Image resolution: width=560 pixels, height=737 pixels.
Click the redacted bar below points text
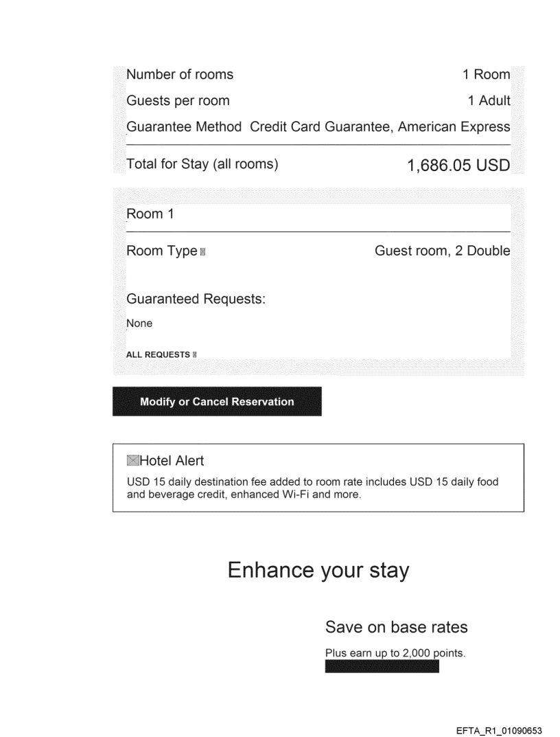point(382,667)
